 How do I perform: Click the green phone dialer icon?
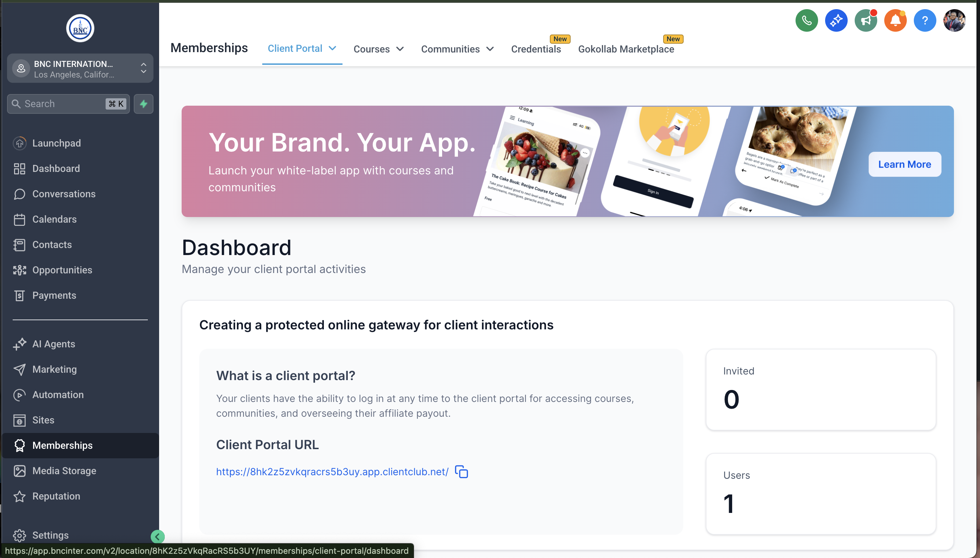pyautogui.click(x=806, y=20)
